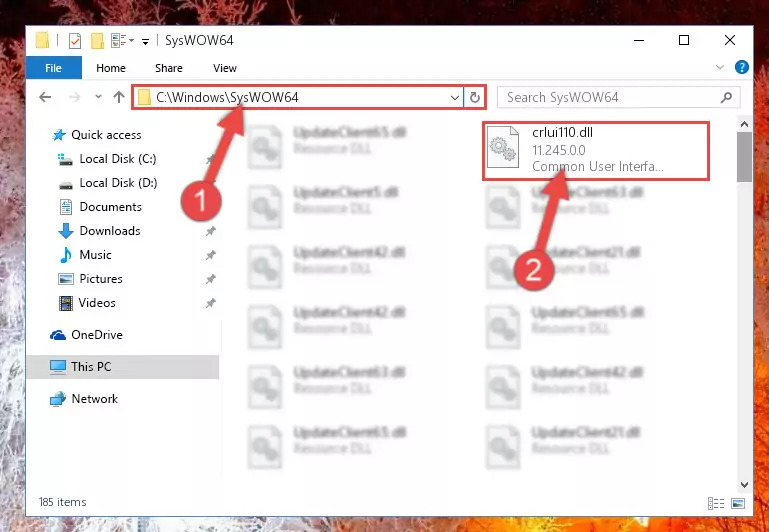Open the address bar history dropdown
The image size is (769, 532).
(x=455, y=98)
